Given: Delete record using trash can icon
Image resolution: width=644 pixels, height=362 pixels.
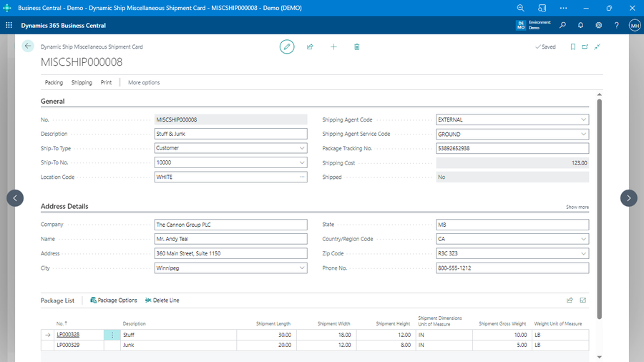Looking at the screenshot, I should (x=356, y=47).
